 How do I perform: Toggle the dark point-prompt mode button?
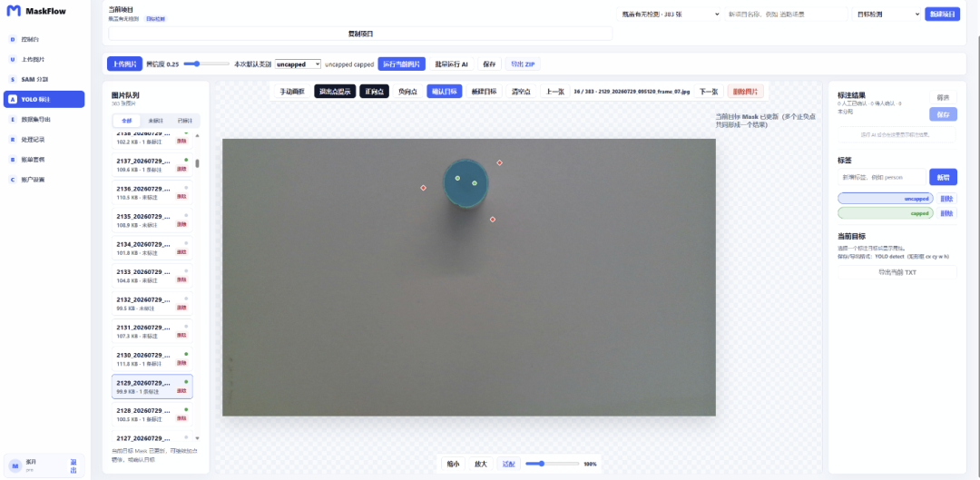(x=334, y=92)
